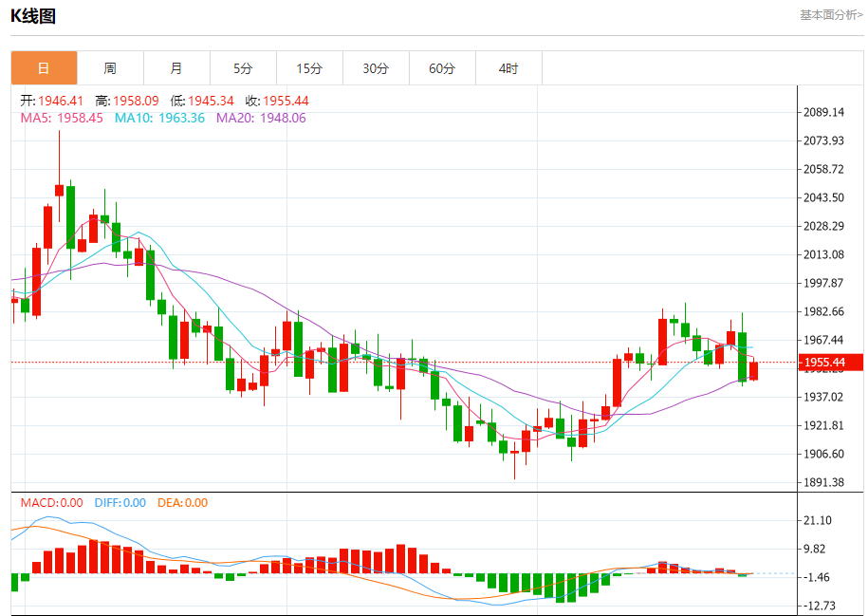Select the 日 daily chart tab
Viewport: 868px width, 616px height.
coord(45,68)
